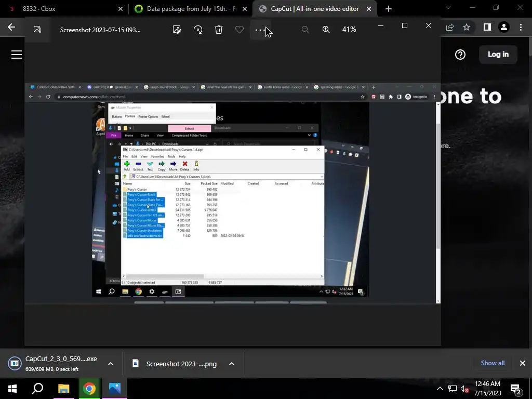
Task: Expand options for the Screenshot png download
Action: click(232, 364)
